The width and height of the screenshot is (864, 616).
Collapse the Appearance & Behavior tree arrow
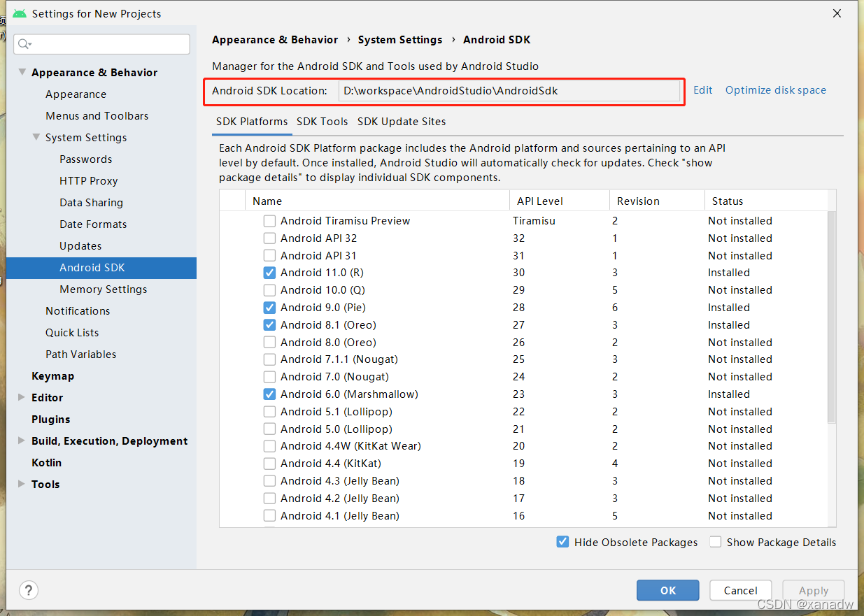pyautogui.click(x=22, y=72)
